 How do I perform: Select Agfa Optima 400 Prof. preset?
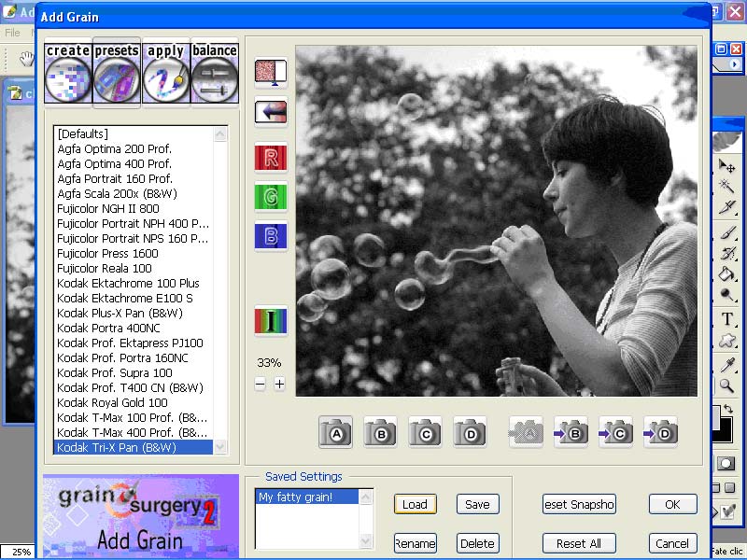click(134, 164)
